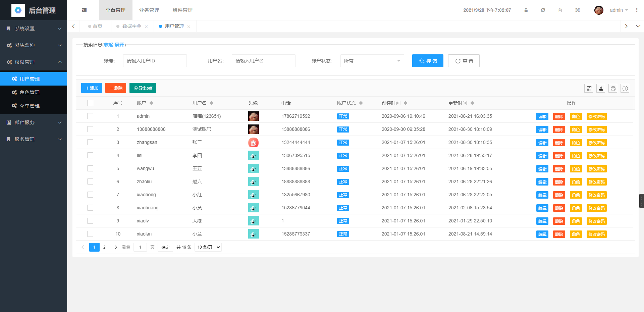Click the 用户名 input field

point(264,61)
